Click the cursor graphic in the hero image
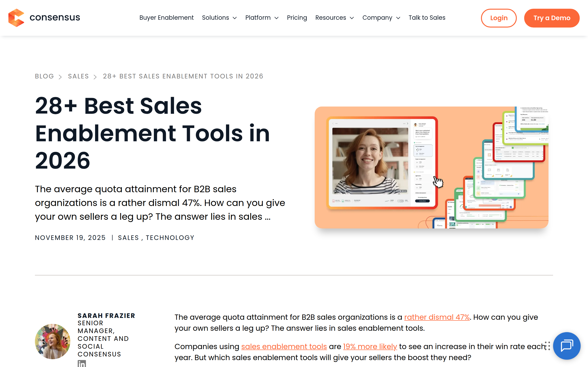This screenshot has width=588, height=367. coord(438,182)
